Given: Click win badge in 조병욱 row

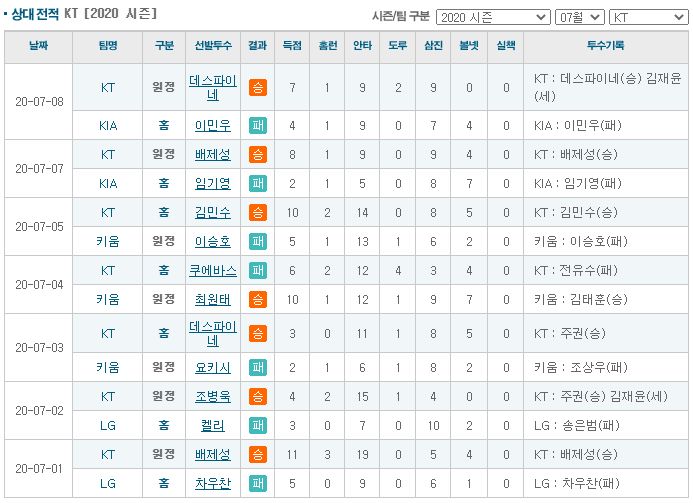Looking at the screenshot, I should click(x=258, y=396).
